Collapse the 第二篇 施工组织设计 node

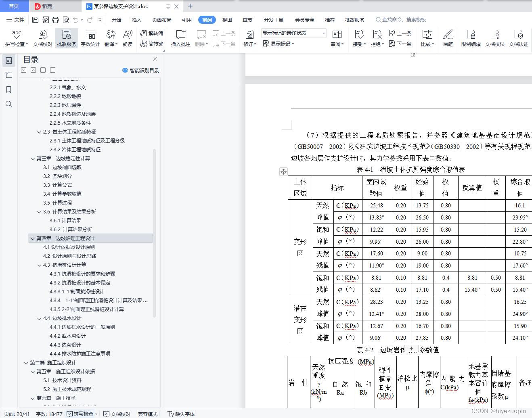26,363
